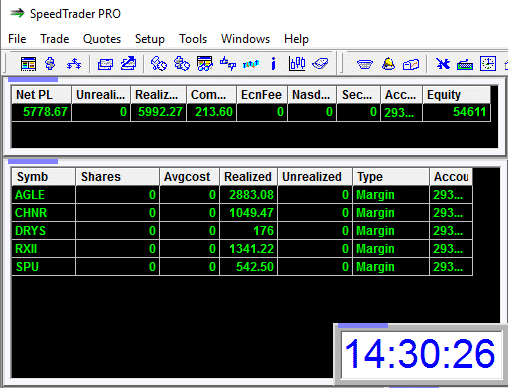
Task: Open the Windows menu
Action: [x=245, y=39]
